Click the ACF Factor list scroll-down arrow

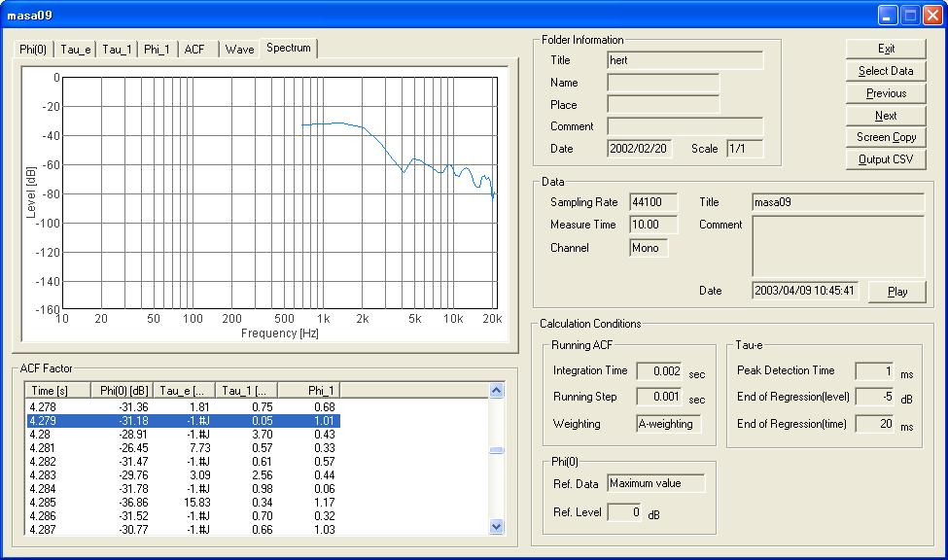click(x=497, y=527)
